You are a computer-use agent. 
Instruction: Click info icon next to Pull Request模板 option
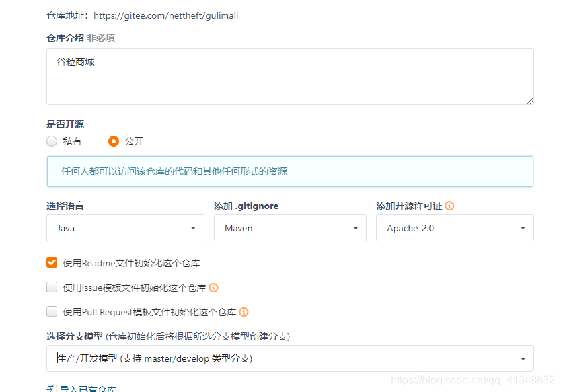click(244, 312)
